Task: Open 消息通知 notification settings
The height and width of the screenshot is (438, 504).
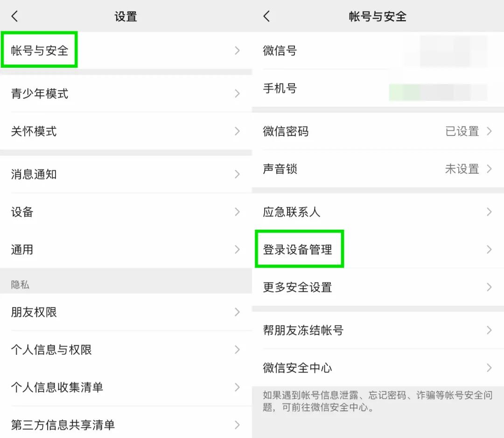Action: 126,174
